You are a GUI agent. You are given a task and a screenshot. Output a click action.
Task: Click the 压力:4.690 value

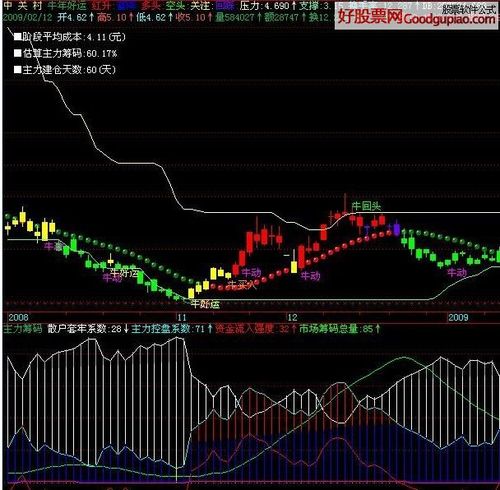tap(268, 5)
